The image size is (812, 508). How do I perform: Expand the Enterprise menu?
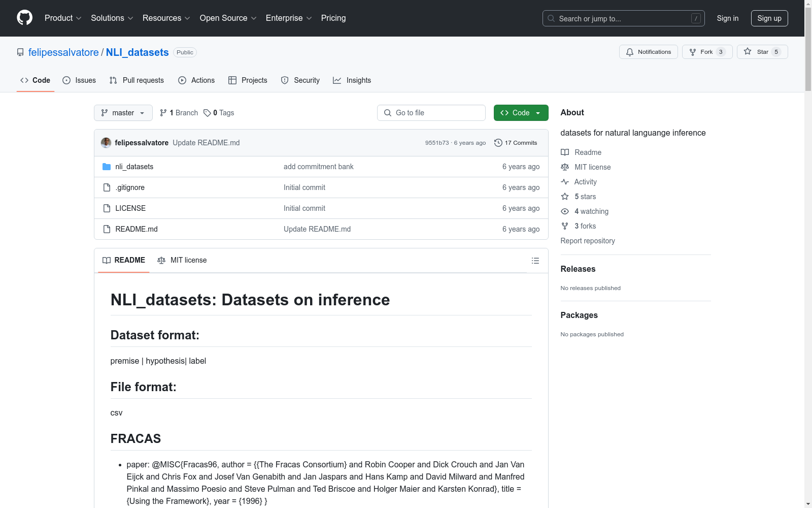pos(289,18)
